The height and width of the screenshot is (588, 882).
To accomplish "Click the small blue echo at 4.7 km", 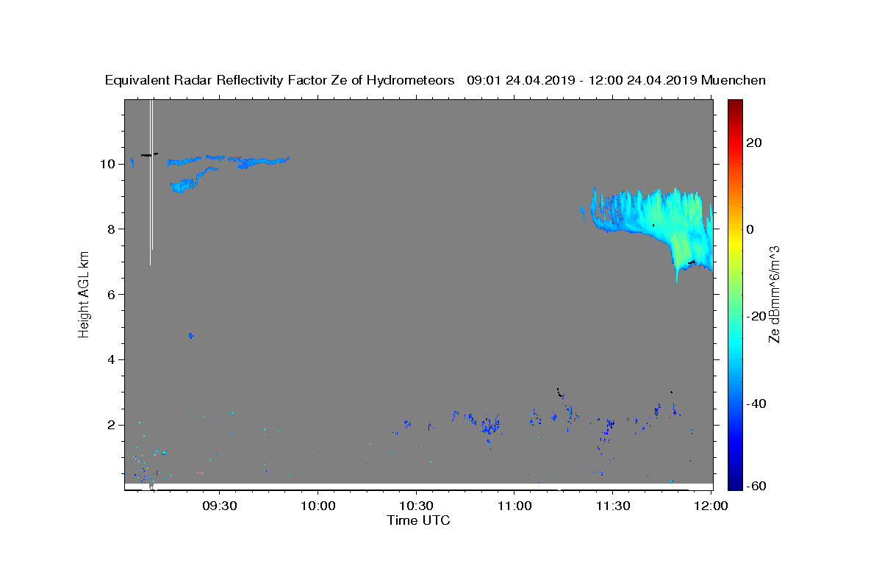I will click(191, 335).
